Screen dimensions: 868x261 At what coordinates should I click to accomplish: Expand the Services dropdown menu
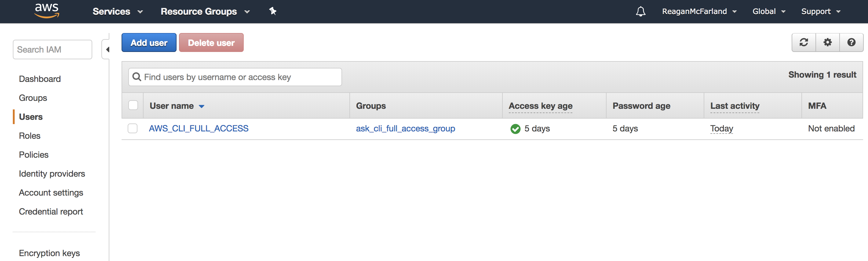click(x=118, y=12)
